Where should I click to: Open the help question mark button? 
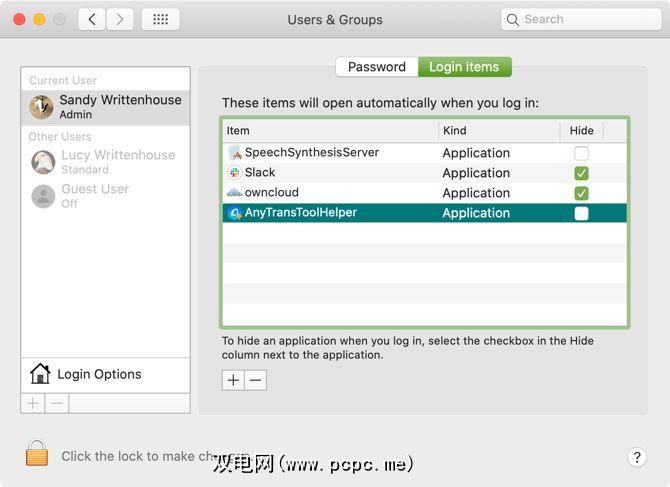click(637, 457)
